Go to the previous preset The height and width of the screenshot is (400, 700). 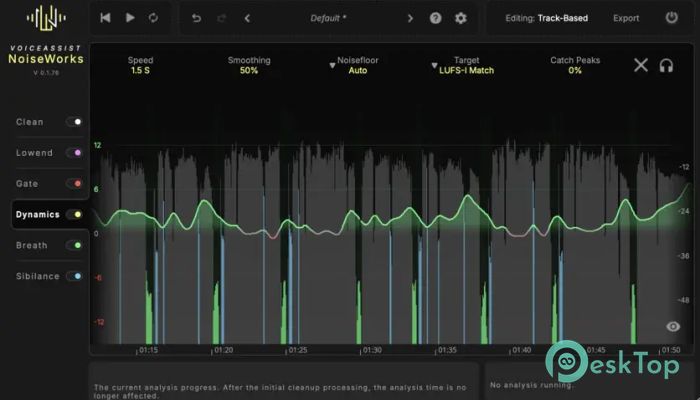(247, 18)
